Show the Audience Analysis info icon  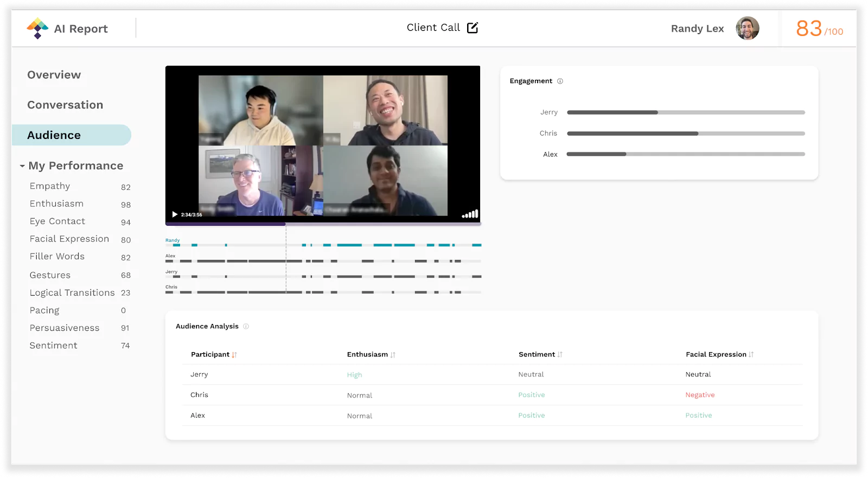click(x=246, y=326)
